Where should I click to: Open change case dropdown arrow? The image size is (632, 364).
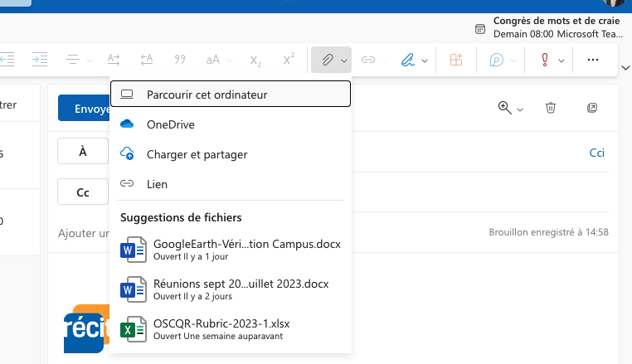pyautogui.click(x=230, y=61)
